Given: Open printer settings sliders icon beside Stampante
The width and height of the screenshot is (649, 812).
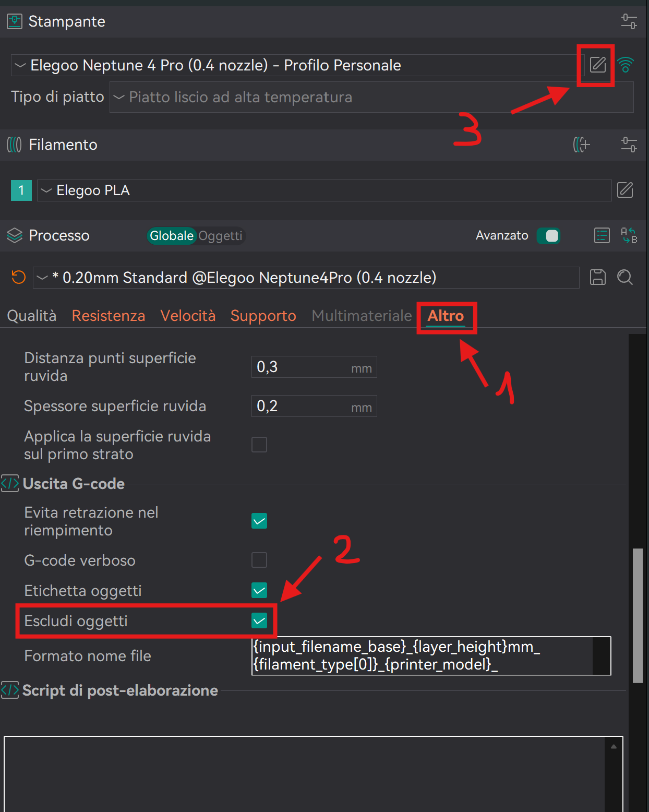Looking at the screenshot, I should (x=629, y=21).
